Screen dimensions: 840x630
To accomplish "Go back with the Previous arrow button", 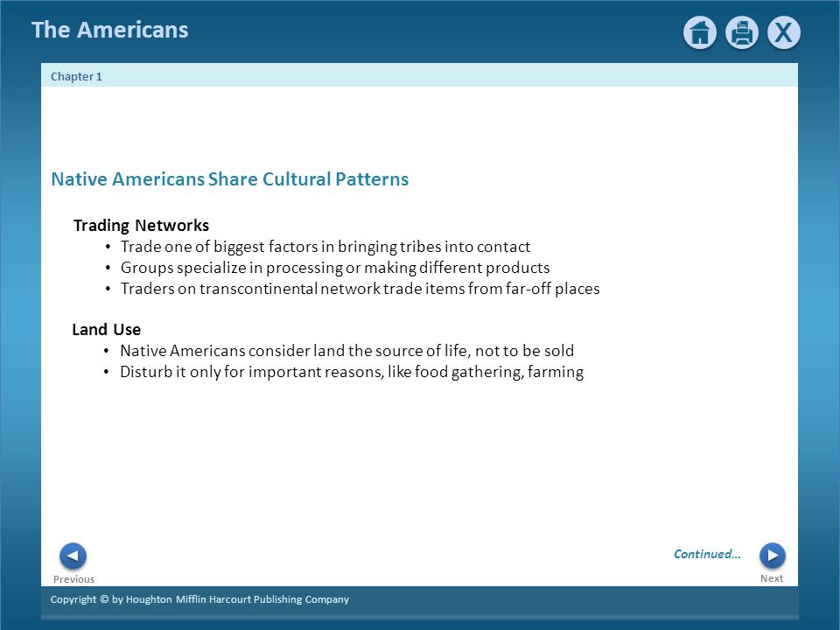I will (x=73, y=556).
